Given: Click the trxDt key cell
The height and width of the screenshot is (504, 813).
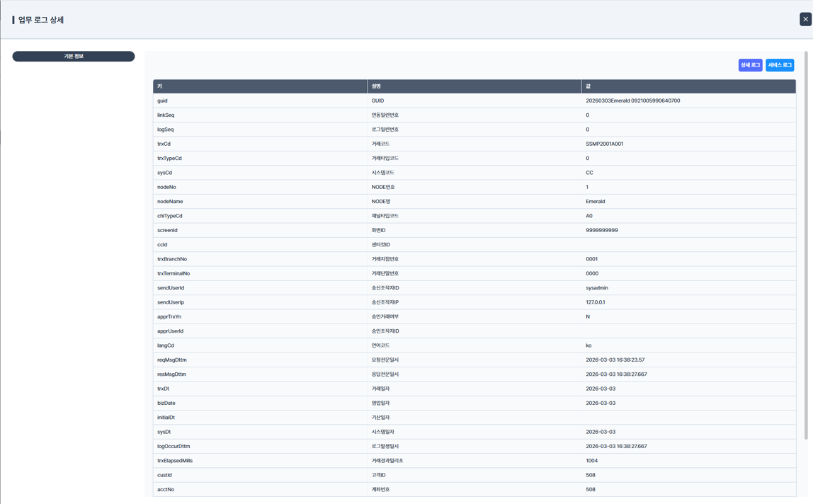Looking at the screenshot, I should point(260,389).
